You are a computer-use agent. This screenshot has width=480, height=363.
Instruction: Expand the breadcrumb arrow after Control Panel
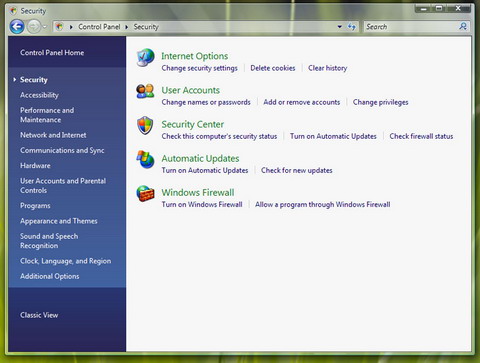point(127,27)
